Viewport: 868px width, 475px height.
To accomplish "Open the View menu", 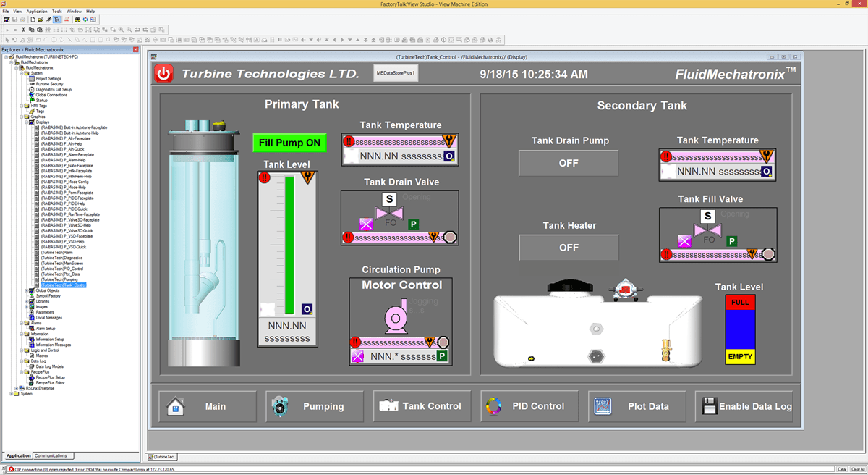I will click(18, 12).
